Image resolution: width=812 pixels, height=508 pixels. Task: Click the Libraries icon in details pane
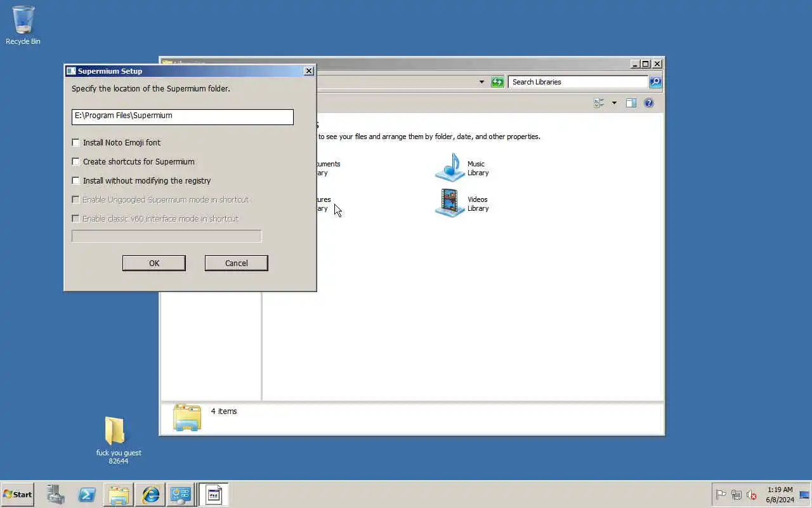click(x=187, y=418)
